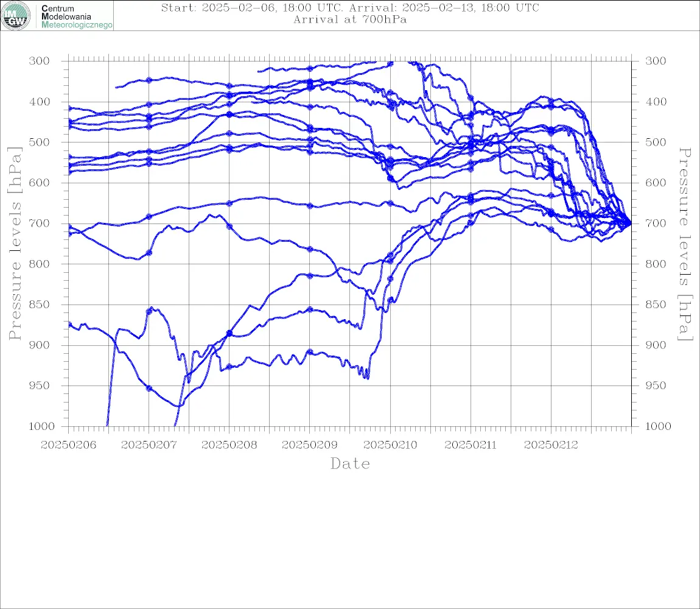
Task: Click the left axis 800 label
Action: click(40, 264)
